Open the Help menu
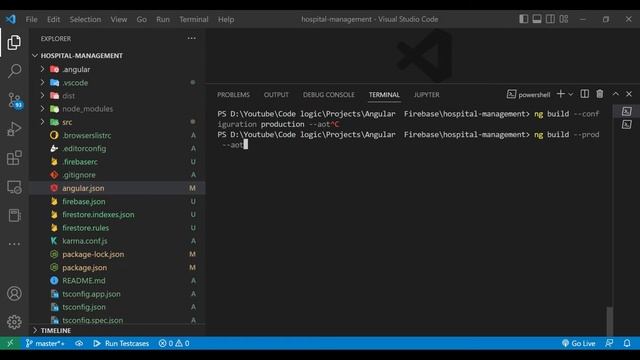640x360 pixels. [x=226, y=19]
